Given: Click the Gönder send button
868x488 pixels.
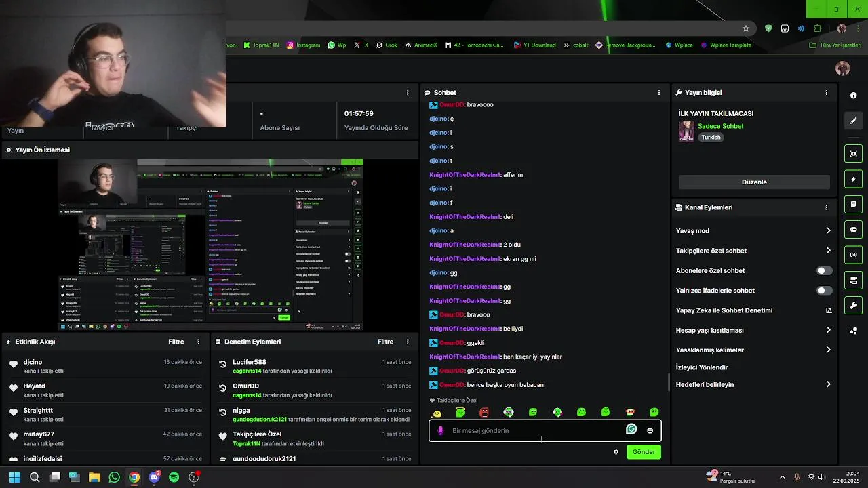Looking at the screenshot, I should click(644, 452).
